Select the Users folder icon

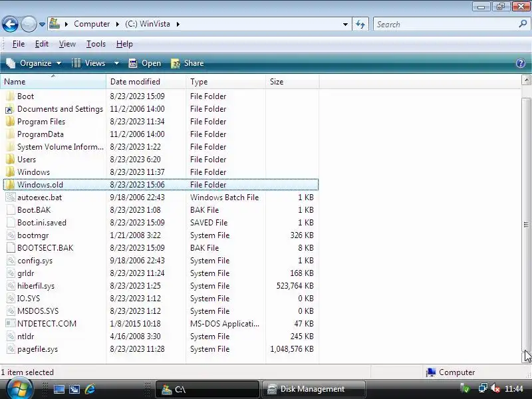coord(11,160)
